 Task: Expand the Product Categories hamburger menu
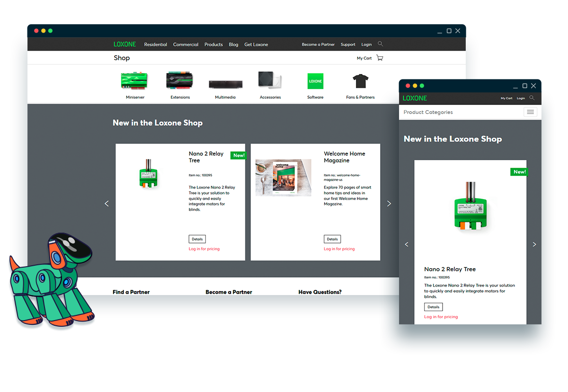click(530, 112)
